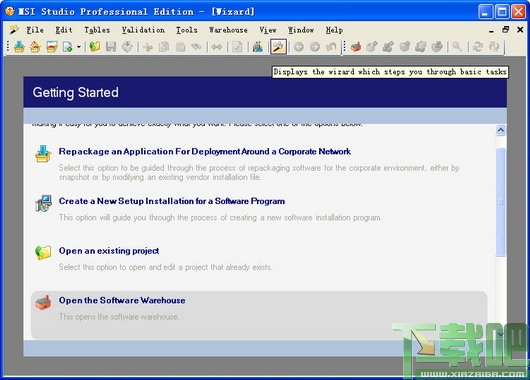This screenshot has height=380, width=530.
Task: Choose Create a New Setup Installation link
Action: click(172, 201)
